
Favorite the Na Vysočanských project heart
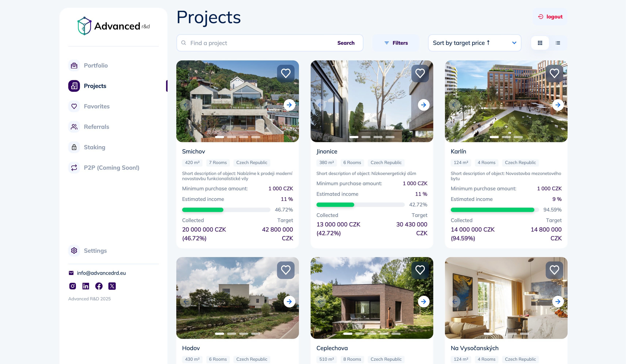pyautogui.click(x=554, y=270)
